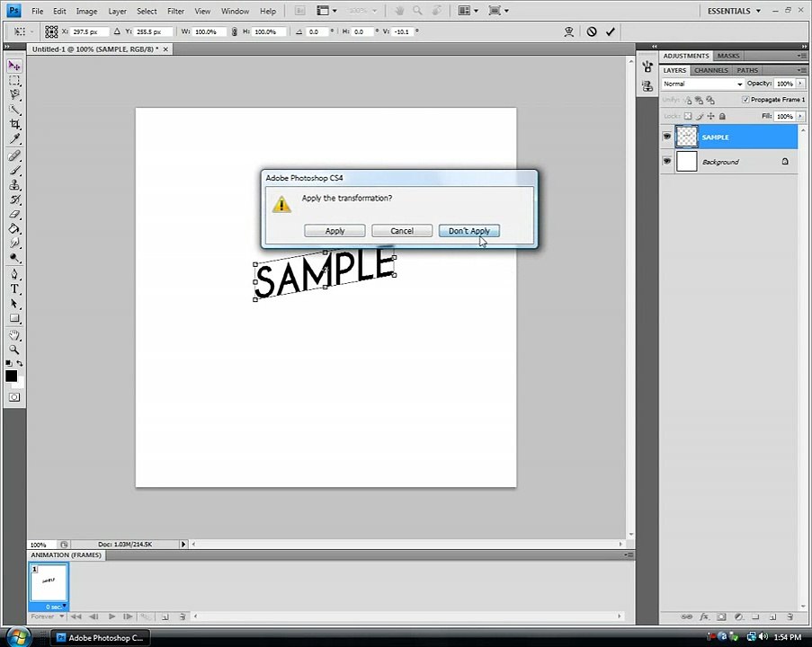Select the Hand tool in toolbox
This screenshot has width=812, height=647.
pos(14,335)
